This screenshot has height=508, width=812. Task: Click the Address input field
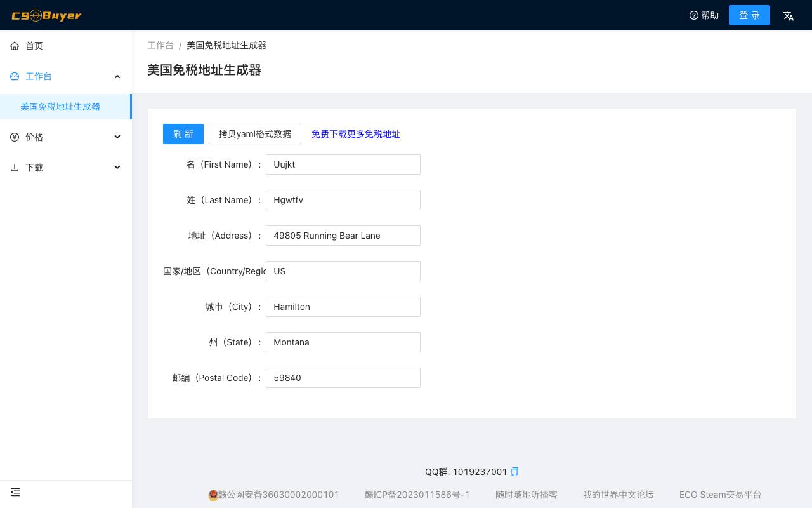343,236
